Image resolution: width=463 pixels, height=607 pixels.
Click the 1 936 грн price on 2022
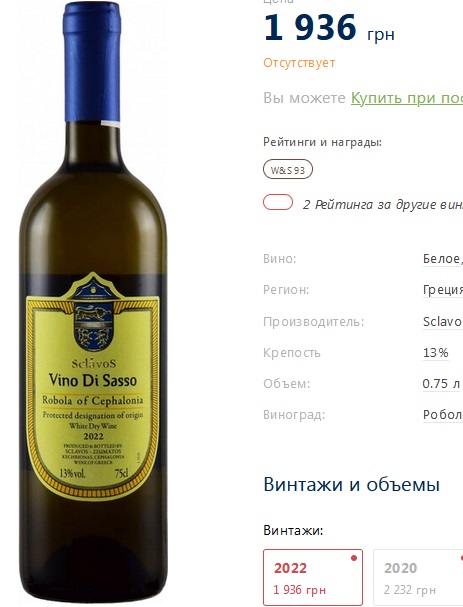point(300,590)
